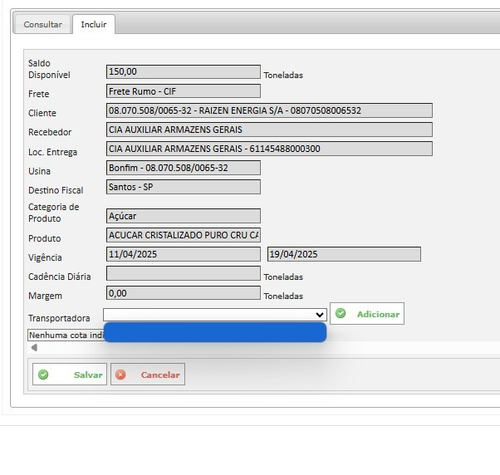Click the Recebedor field CIA AUXILIAR ARMAZENS GERAIS
This screenshot has height=475, width=500.
pyautogui.click(x=269, y=129)
